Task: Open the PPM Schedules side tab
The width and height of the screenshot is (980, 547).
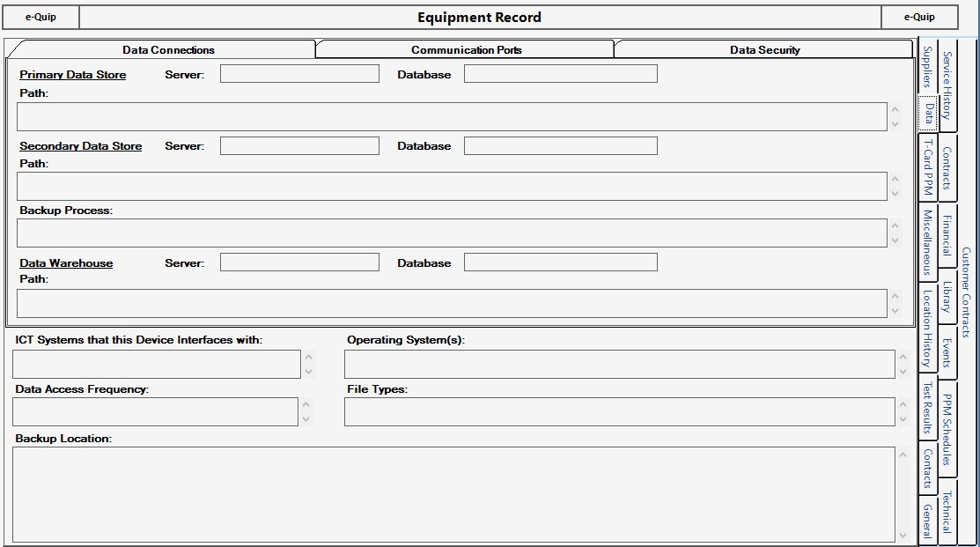Action: 947,430
